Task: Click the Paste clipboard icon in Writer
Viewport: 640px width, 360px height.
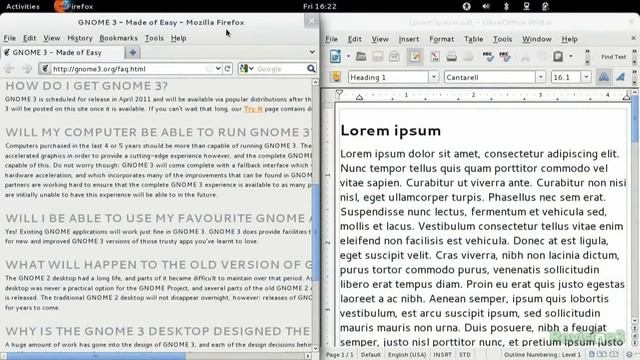Action: point(558,56)
